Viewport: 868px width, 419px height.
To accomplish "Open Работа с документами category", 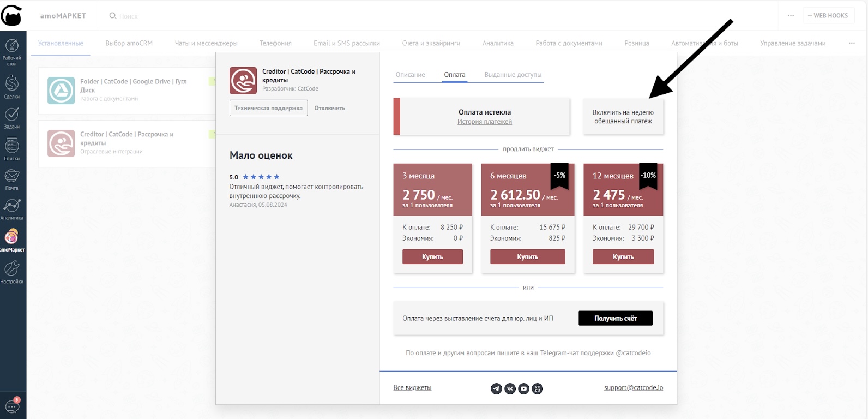I will pos(569,43).
